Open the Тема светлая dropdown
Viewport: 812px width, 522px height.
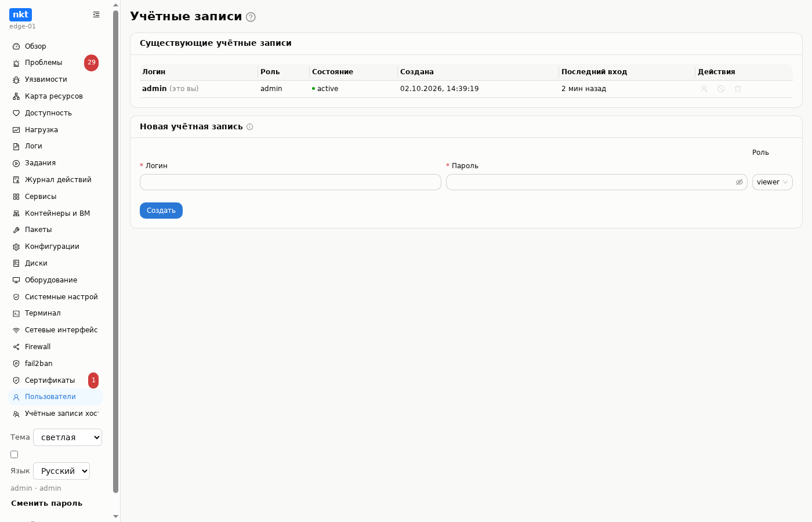(67, 437)
